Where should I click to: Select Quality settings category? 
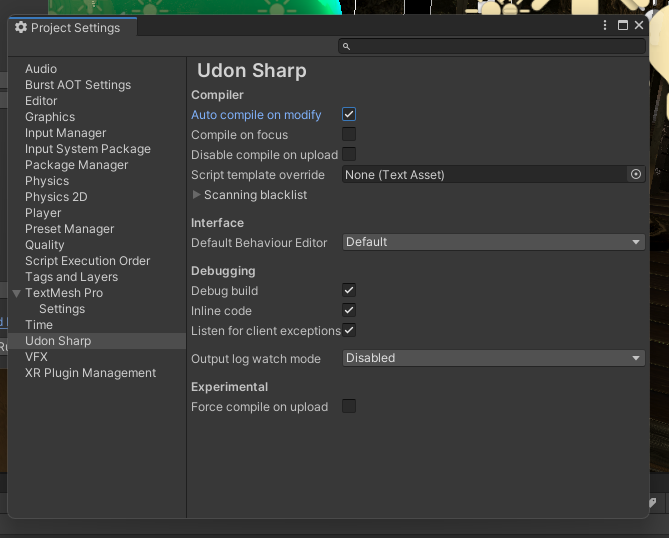45,245
